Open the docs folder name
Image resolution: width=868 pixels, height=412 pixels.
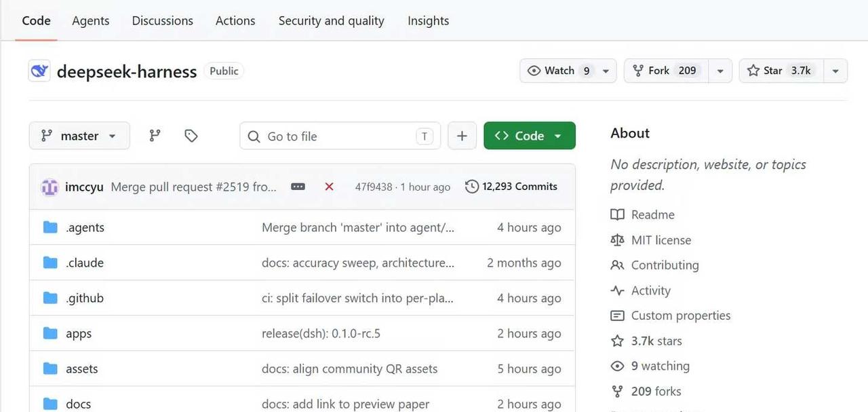(78, 404)
